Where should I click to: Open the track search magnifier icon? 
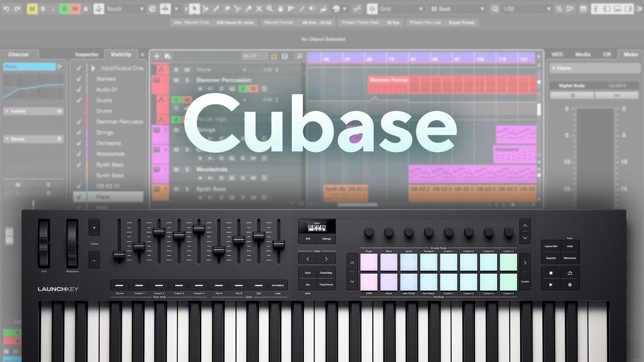point(299,56)
